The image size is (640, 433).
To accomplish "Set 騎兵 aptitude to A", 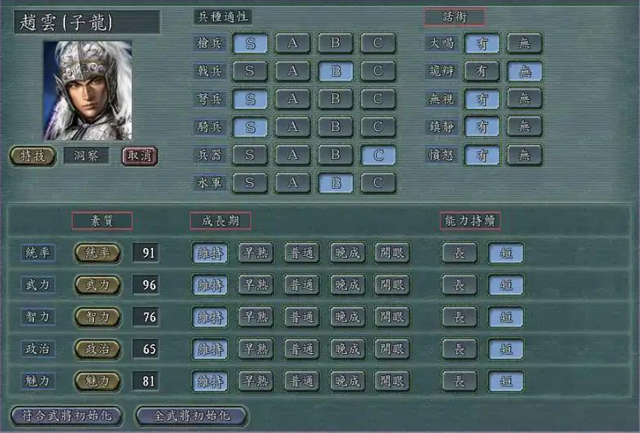I will (x=293, y=127).
